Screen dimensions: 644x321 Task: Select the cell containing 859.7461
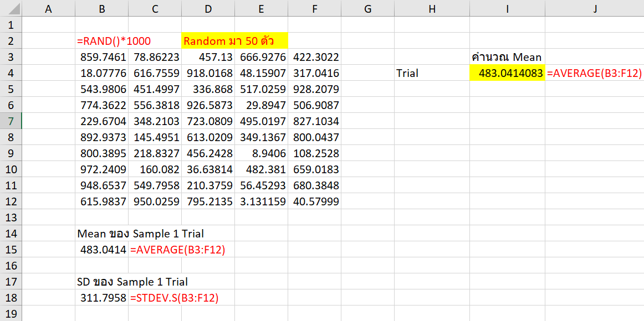click(101, 57)
